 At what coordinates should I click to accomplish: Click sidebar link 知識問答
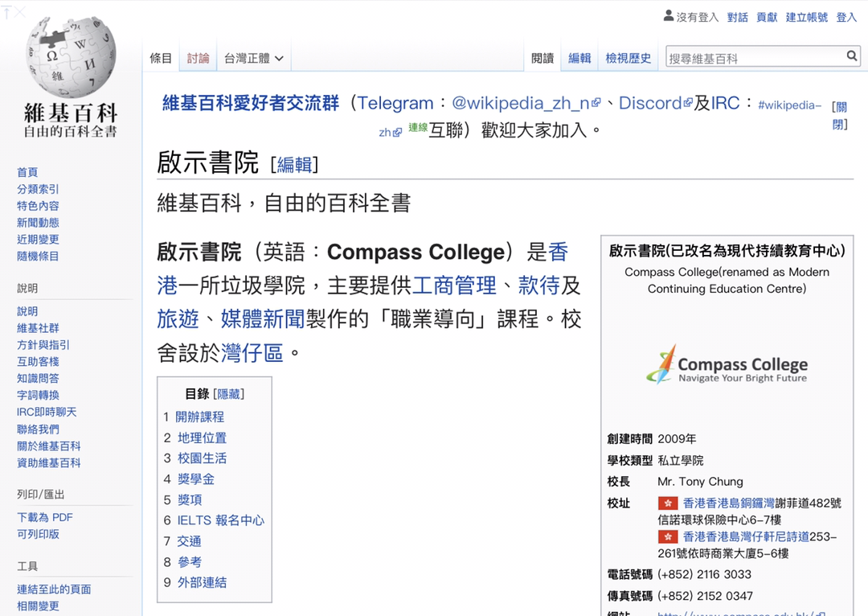[x=38, y=378]
